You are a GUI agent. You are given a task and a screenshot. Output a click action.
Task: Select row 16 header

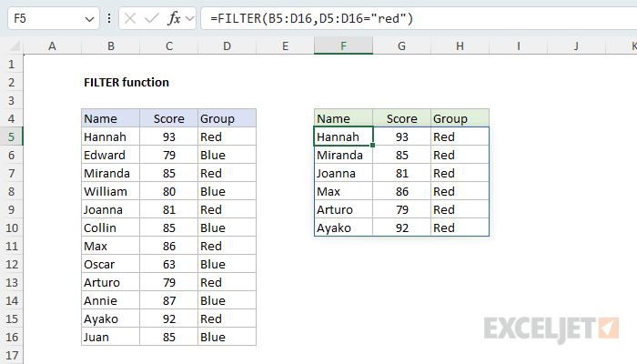tap(11, 338)
